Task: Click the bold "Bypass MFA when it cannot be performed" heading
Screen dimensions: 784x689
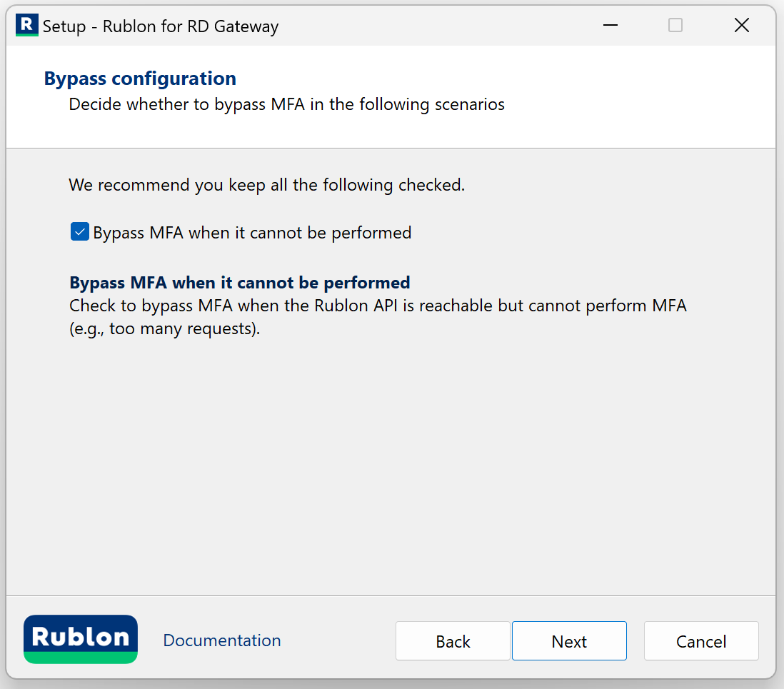Action: (x=239, y=282)
